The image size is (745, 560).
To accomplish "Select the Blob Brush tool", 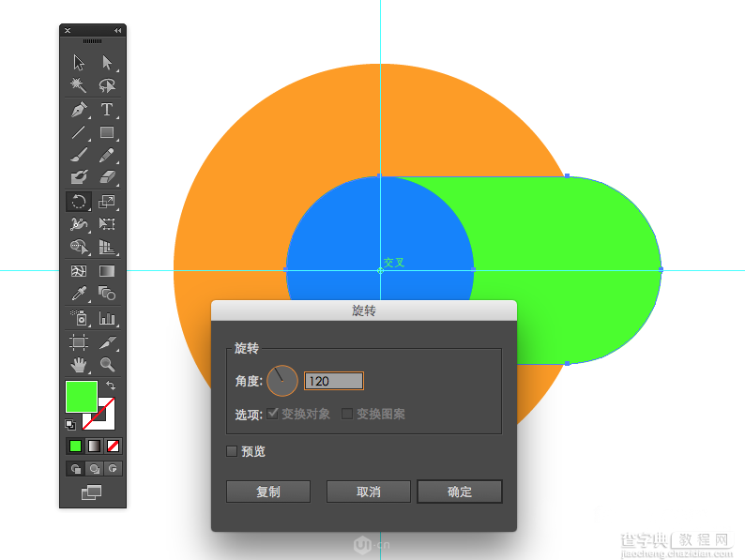I will pyautogui.click(x=79, y=177).
